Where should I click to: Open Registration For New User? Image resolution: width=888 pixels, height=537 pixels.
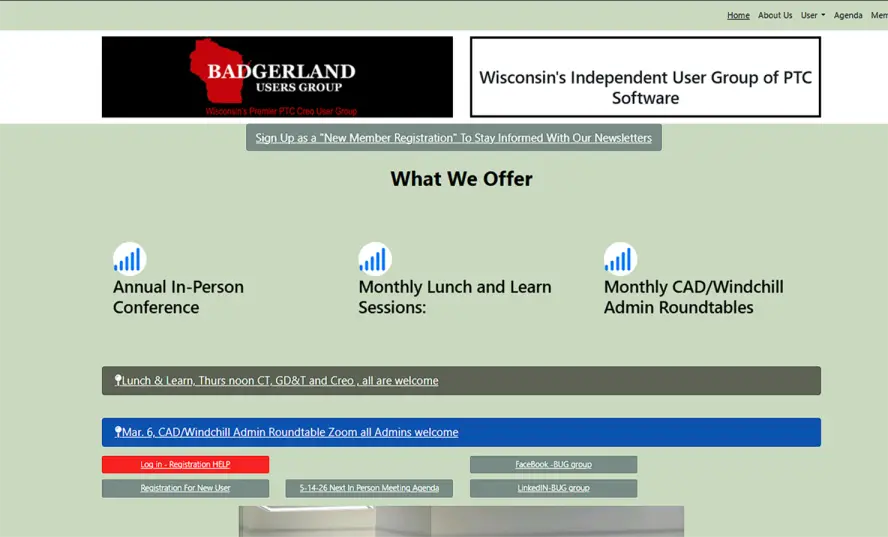click(185, 488)
